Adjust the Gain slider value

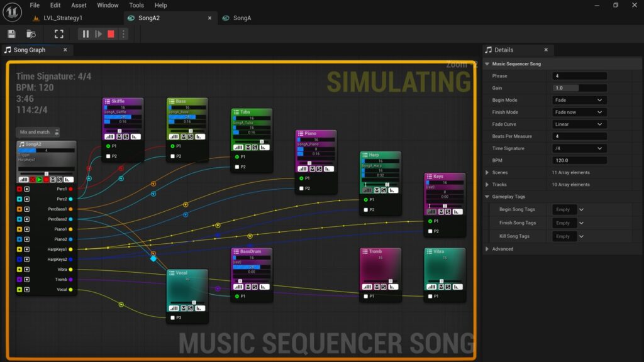point(579,88)
